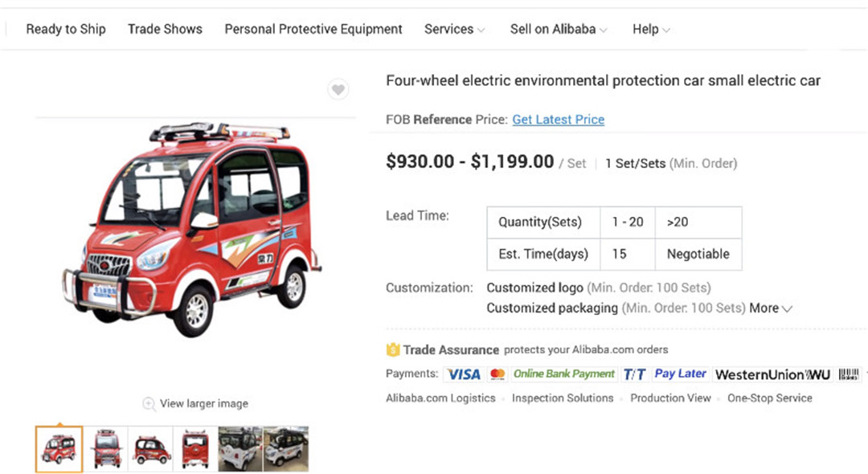
Task: Select the white car thumbnail at the end
Action: tap(286, 449)
